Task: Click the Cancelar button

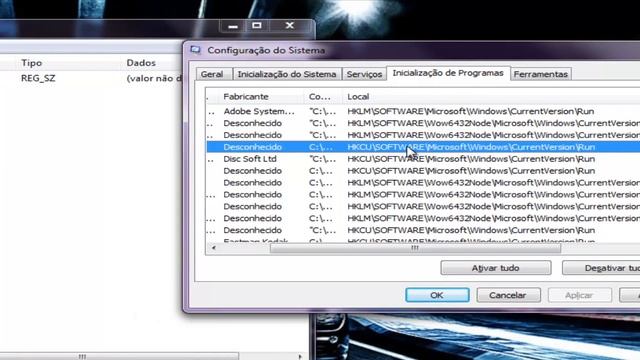Action: (508, 295)
